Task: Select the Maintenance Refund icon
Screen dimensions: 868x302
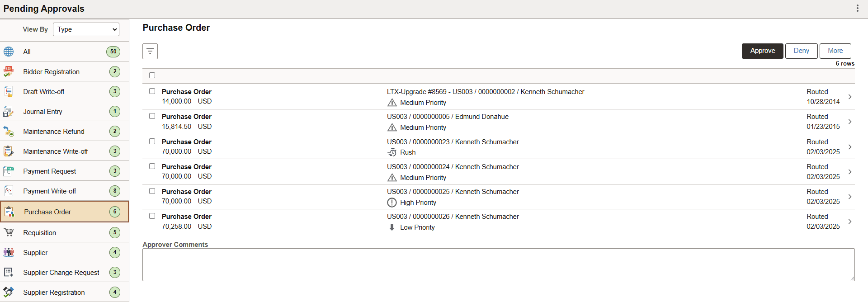Action: coord(9,131)
